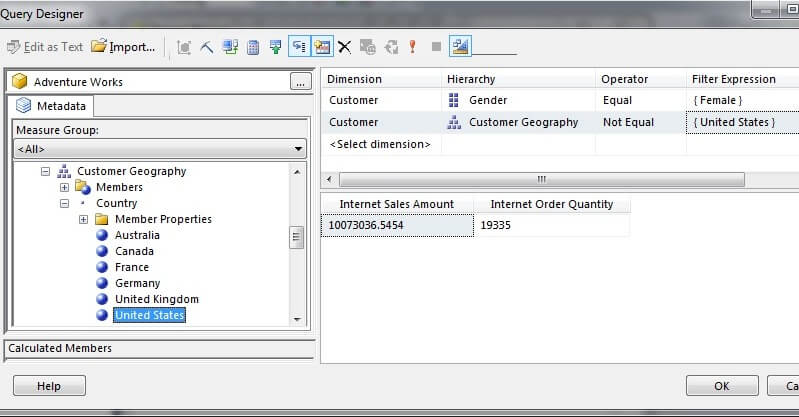Select the 19335 result cell
This screenshot has width=799, height=417.
[x=552, y=225]
